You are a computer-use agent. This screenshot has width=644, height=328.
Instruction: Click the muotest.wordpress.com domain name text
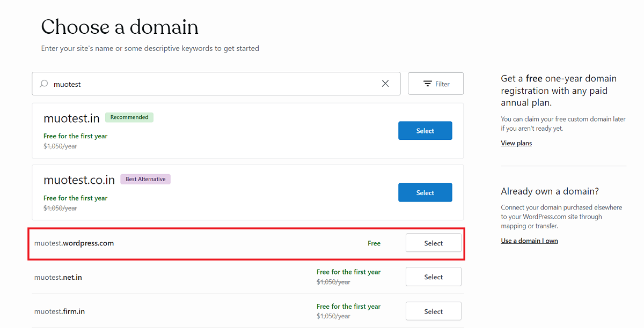(x=74, y=243)
